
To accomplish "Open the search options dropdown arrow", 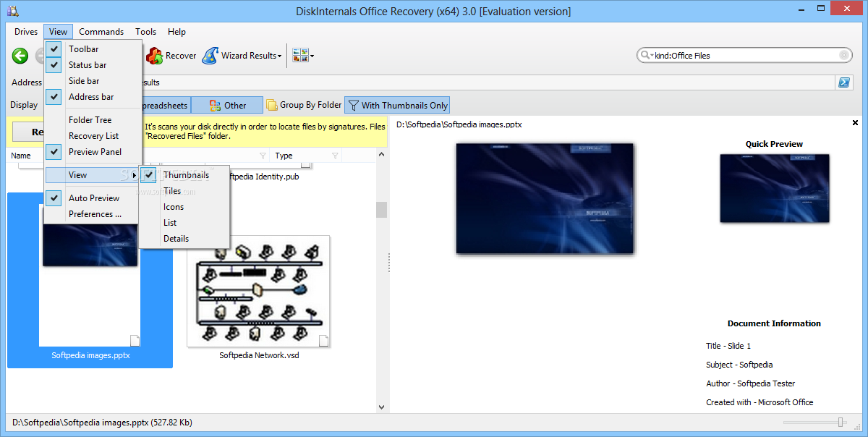I will (652, 56).
